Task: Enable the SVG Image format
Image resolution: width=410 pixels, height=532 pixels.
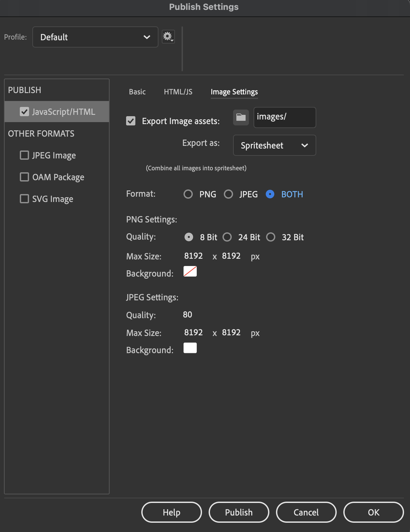Action: [x=24, y=199]
